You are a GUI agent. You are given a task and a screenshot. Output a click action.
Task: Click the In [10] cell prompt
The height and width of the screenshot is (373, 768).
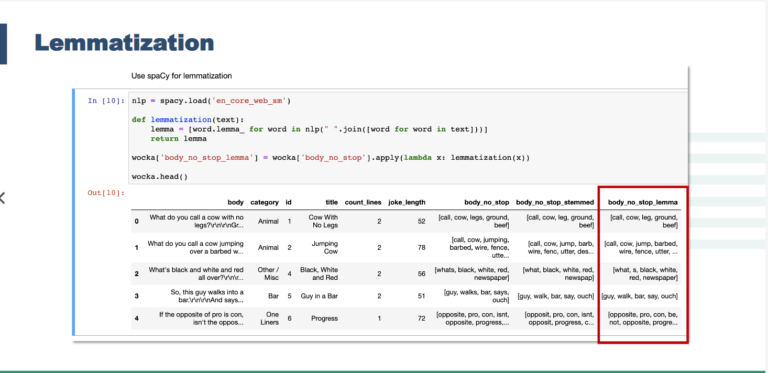(107, 101)
